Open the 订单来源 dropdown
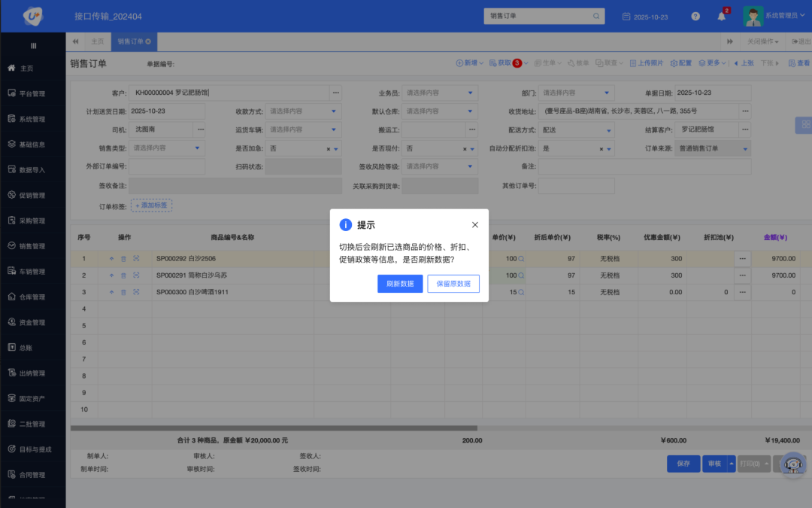 [744, 149]
